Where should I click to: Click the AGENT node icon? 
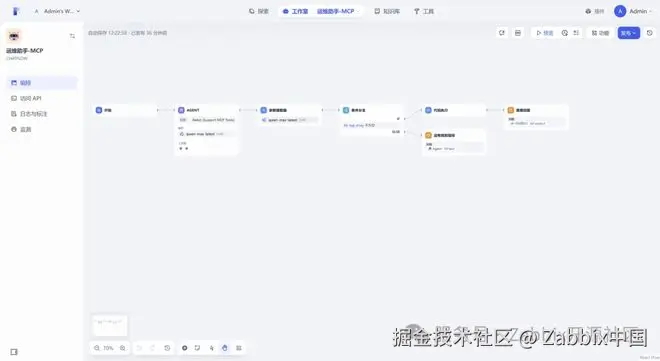click(181, 110)
